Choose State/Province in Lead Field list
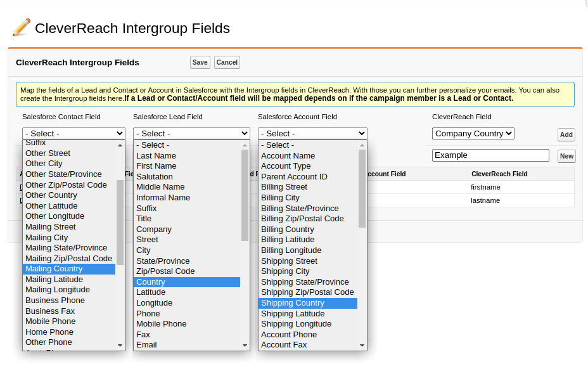The height and width of the screenshot is (369, 588). click(x=187, y=261)
